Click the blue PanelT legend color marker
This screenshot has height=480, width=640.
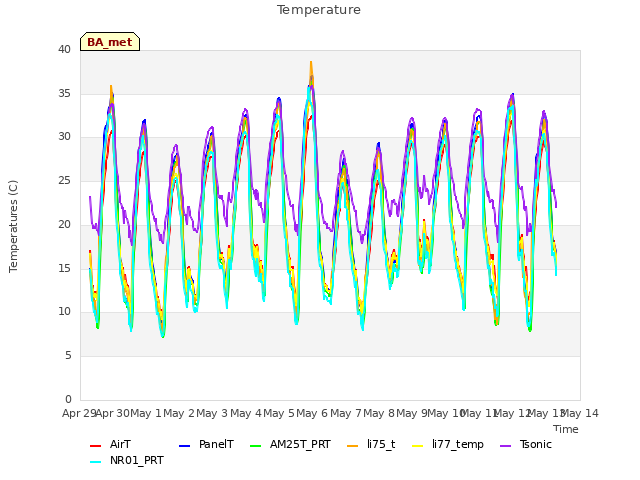(185, 446)
